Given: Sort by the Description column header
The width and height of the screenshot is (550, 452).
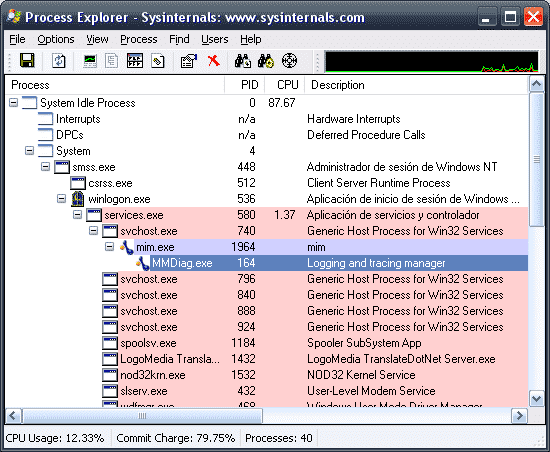Looking at the screenshot, I should tap(416, 85).
